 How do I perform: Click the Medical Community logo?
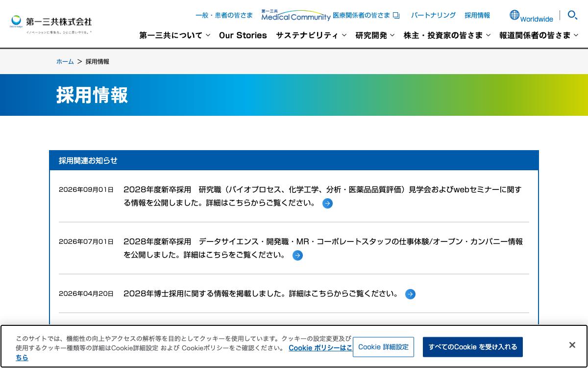pos(296,15)
